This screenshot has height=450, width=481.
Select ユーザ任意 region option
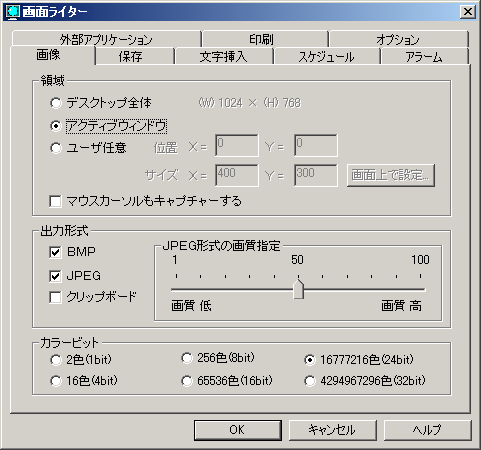coord(56,148)
